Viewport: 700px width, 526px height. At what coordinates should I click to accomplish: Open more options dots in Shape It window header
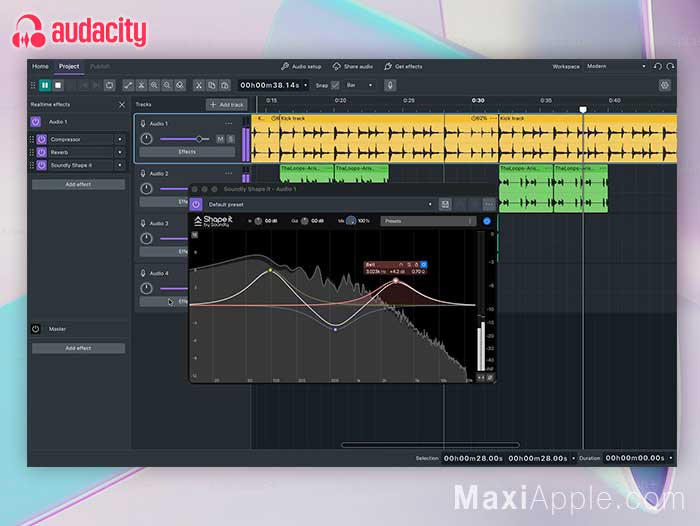pyautogui.click(x=489, y=205)
